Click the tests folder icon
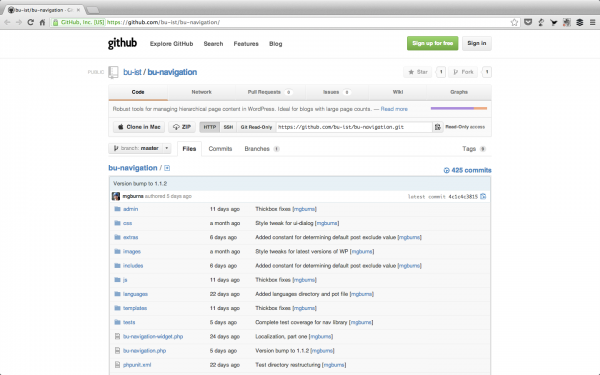The height and width of the screenshot is (375, 600). [x=117, y=322]
